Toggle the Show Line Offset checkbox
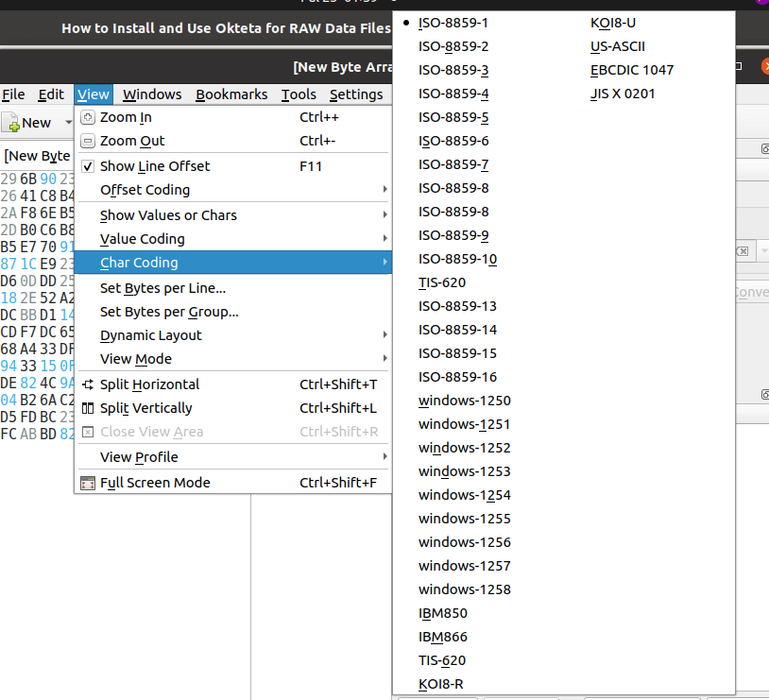The width and height of the screenshot is (769, 700). tap(87, 166)
